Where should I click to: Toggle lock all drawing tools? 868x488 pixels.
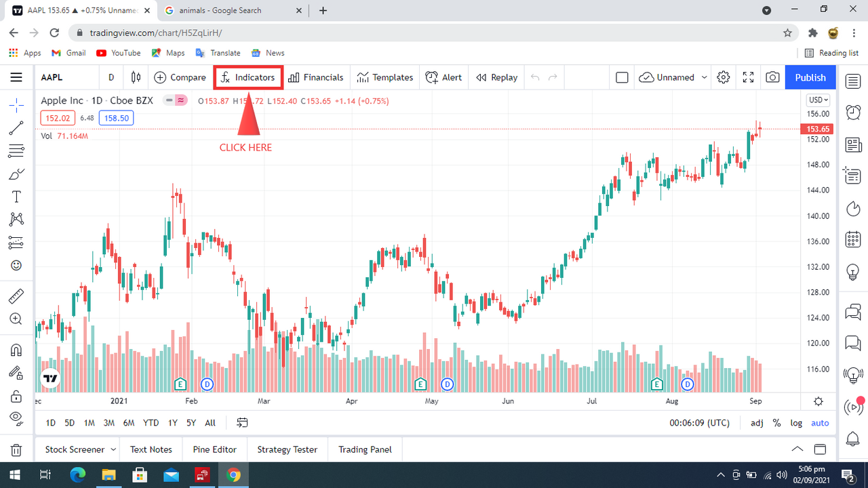[16, 396]
